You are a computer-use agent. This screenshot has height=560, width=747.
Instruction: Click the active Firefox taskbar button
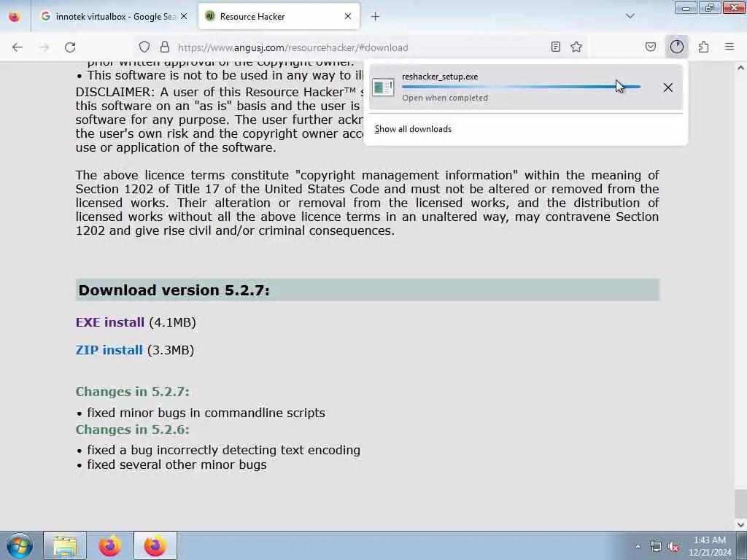[x=155, y=545]
